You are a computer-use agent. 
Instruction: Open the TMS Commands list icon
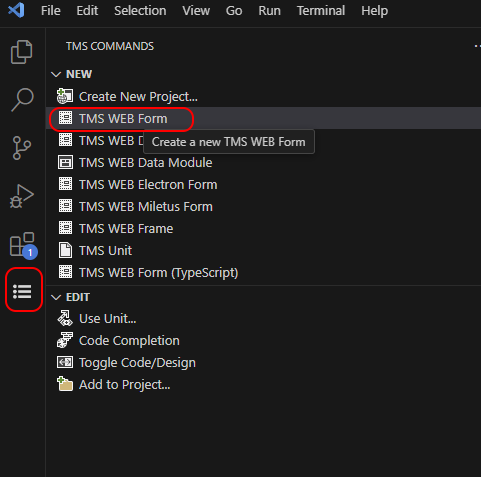(22, 291)
